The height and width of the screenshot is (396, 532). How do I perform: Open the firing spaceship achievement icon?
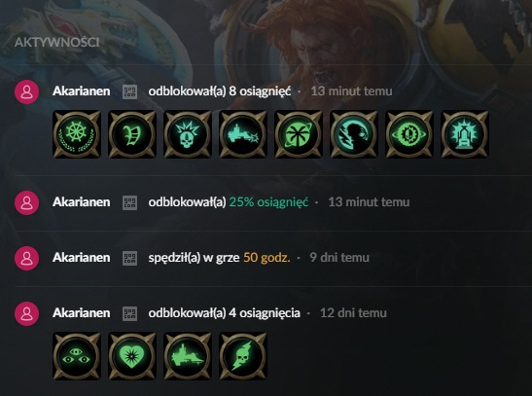click(x=242, y=134)
